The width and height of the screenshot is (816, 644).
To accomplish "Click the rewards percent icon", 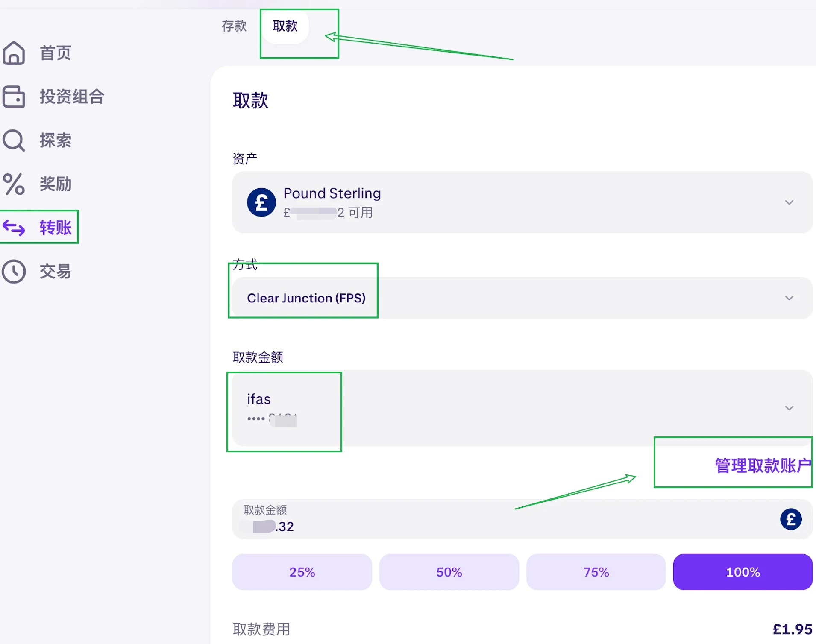I will pyautogui.click(x=14, y=184).
